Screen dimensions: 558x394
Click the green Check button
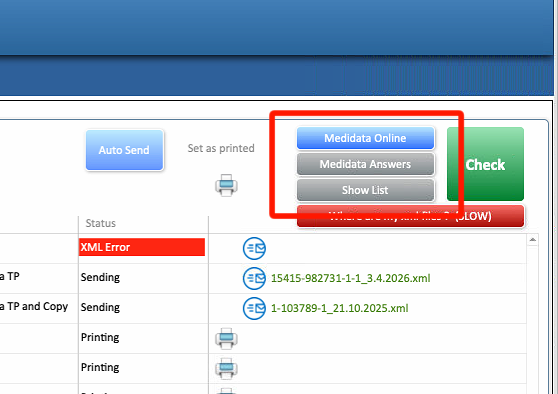click(x=485, y=164)
